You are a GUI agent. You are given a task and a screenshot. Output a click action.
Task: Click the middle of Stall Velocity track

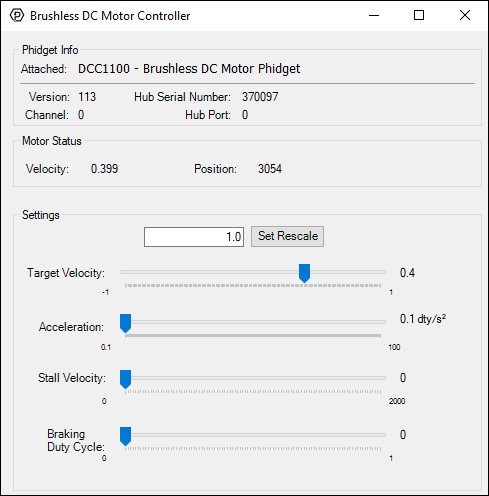[x=253, y=378]
